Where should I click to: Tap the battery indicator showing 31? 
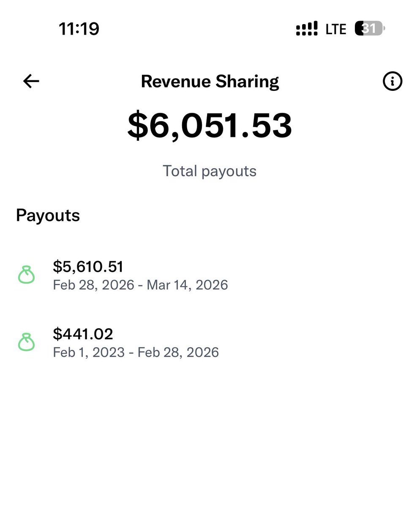[x=370, y=29]
